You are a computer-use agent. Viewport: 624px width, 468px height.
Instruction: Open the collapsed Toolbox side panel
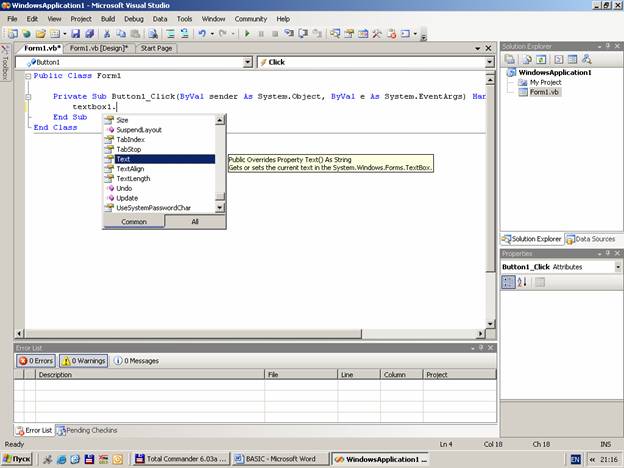click(5, 62)
